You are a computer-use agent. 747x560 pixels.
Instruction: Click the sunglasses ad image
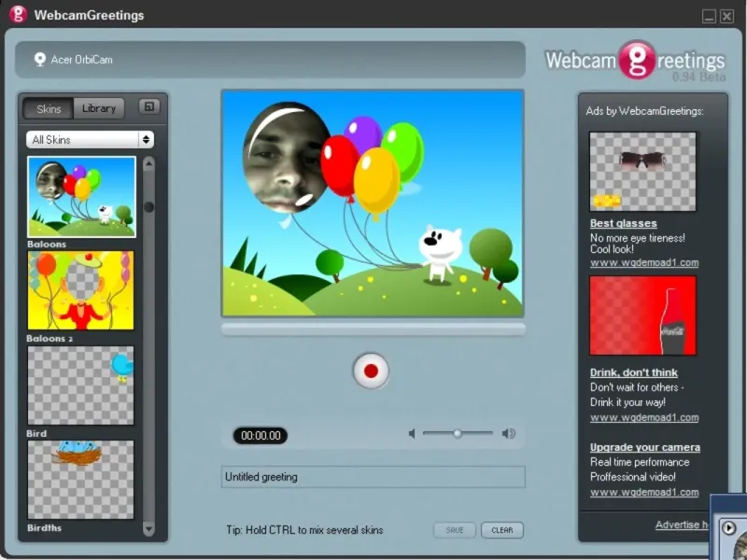coord(642,172)
